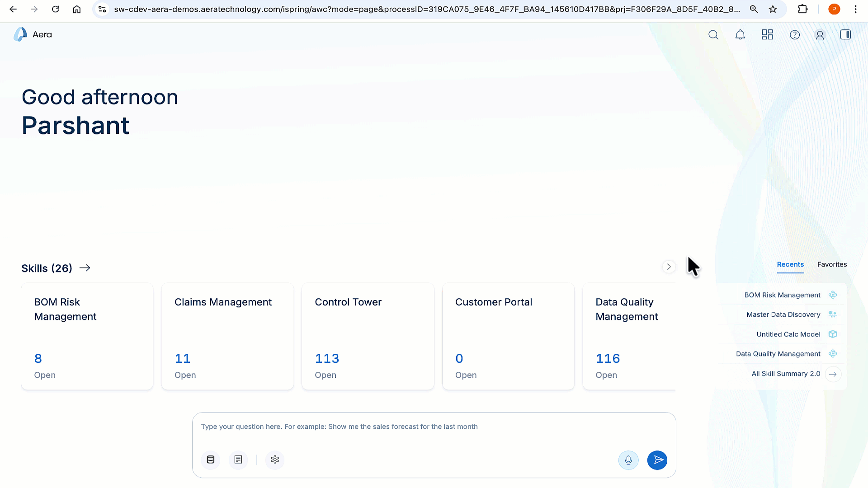Open Master Data Discovery from recents
868x488 pixels.
click(x=783, y=314)
